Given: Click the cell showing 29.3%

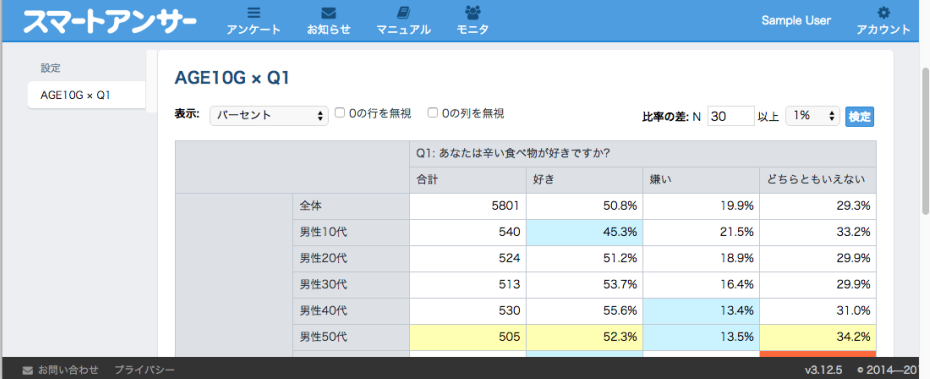Looking at the screenshot, I should (818, 206).
